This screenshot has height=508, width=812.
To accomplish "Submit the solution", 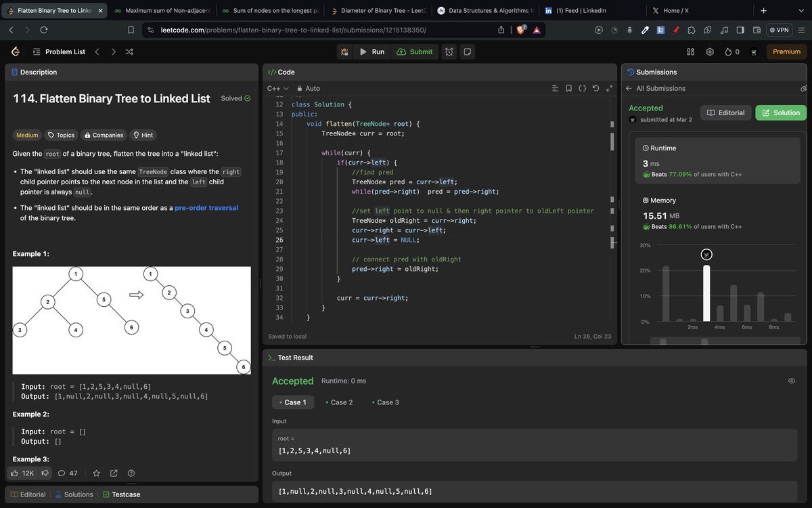I will [415, 51].
